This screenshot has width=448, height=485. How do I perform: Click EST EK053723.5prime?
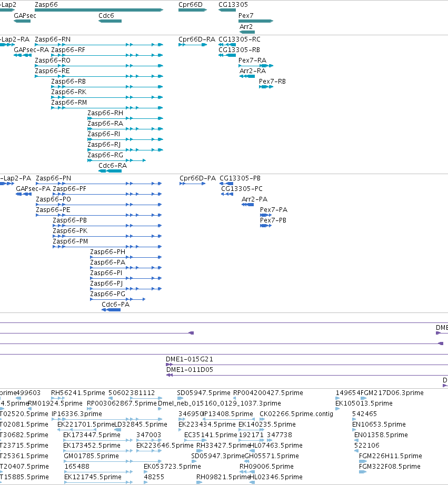[172, 467]
